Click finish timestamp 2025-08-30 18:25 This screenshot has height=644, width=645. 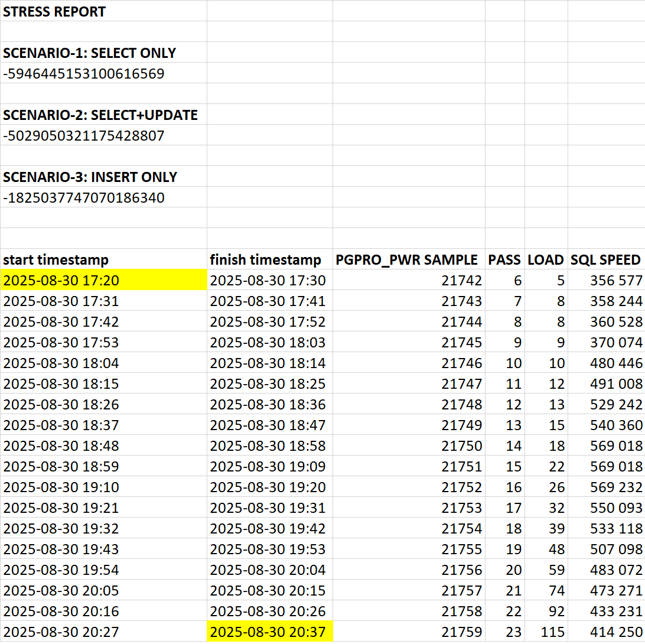click(270, 383)
